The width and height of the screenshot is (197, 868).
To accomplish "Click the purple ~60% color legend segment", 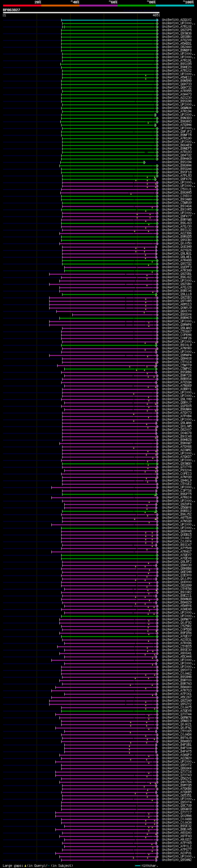I will click(x=99, y=6).
